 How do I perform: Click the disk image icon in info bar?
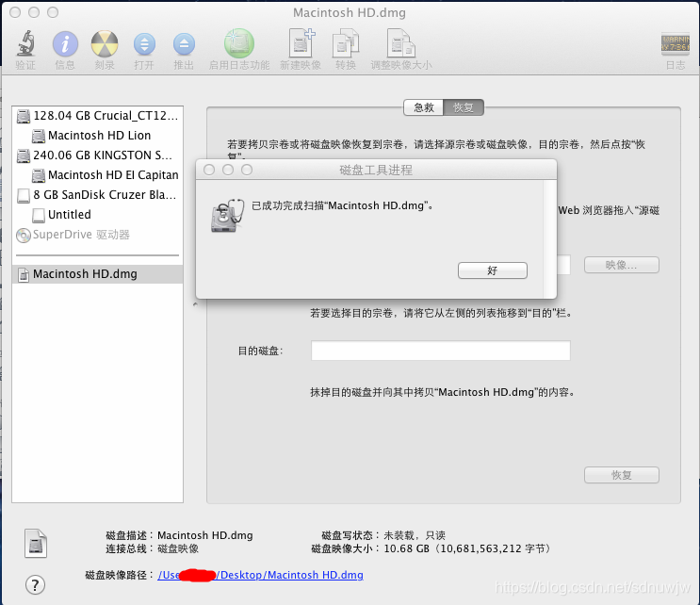[36, 544]
